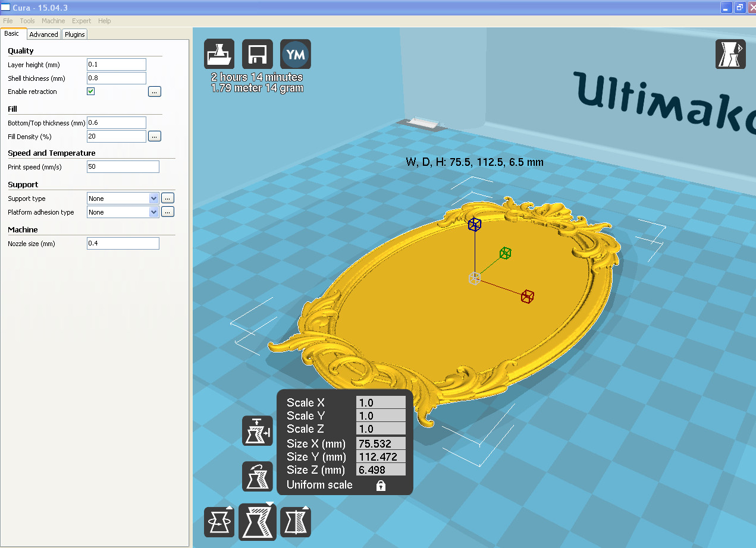Click the '1.79 meter 14 gram' text
Viewport: 756px width, 548px height.
[257, 88]
